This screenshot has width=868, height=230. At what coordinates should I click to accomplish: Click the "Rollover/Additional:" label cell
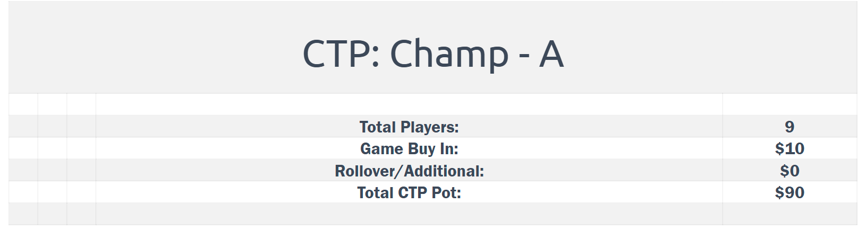(409, 171)
